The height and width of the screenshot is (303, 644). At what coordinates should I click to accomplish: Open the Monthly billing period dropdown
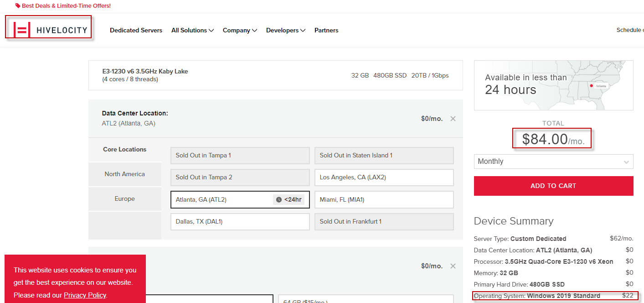(554, 162)
